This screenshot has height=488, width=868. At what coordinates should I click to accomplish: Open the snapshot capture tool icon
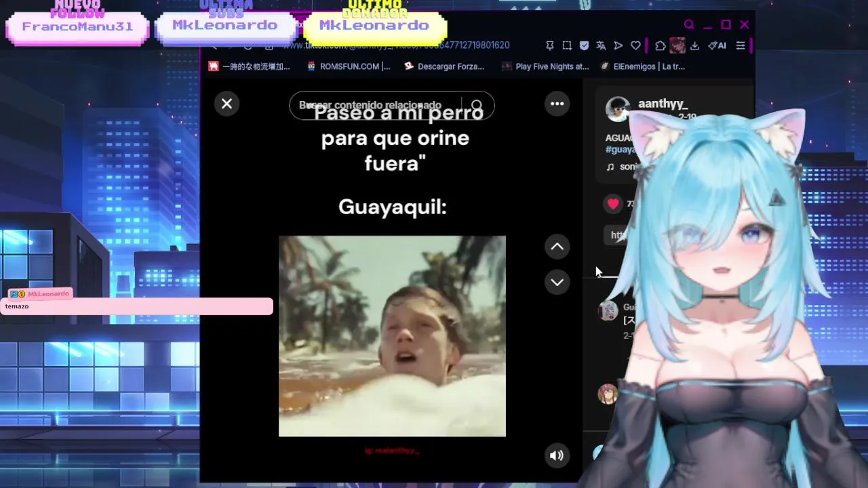tap(567, 45)
